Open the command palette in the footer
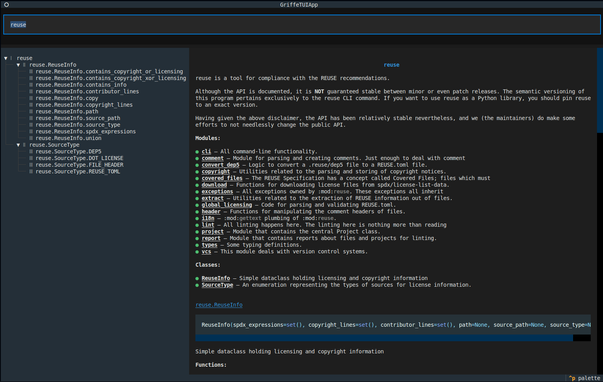 click(585, 378)
